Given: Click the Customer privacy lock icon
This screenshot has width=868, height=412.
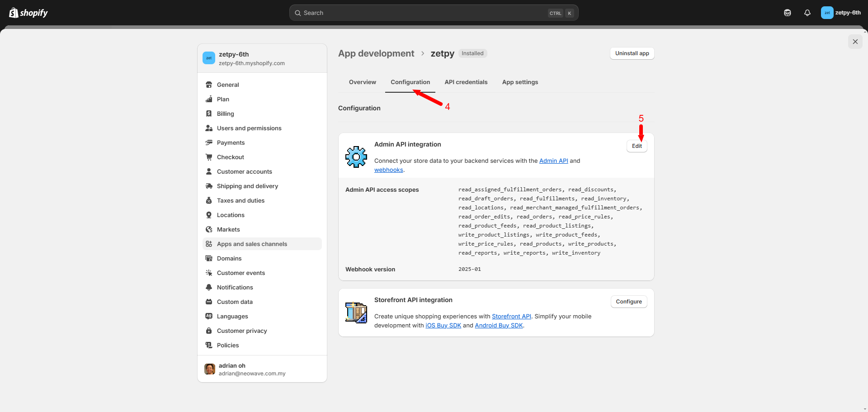Looking at the screenshot, I should point(209,331).
